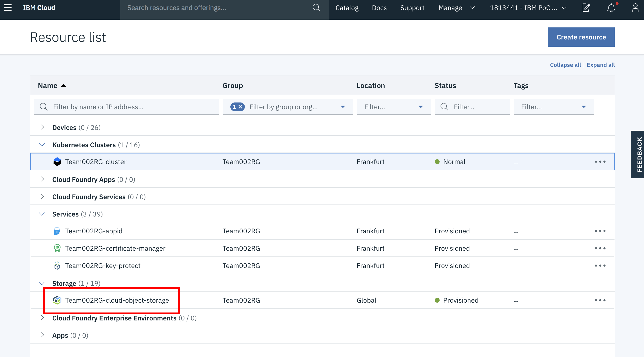The width and height of the screenshot is (644, 357).
Task: Focus the Status filter field
Action: [x=472, y=107]
